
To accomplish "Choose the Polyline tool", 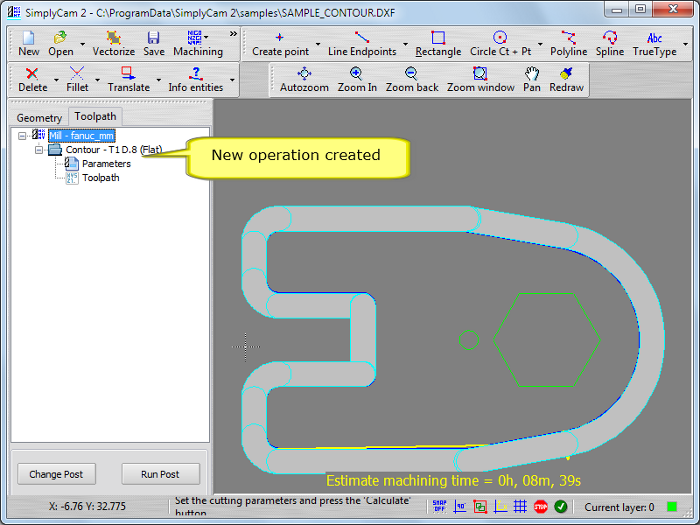I will tap(568, 43).
